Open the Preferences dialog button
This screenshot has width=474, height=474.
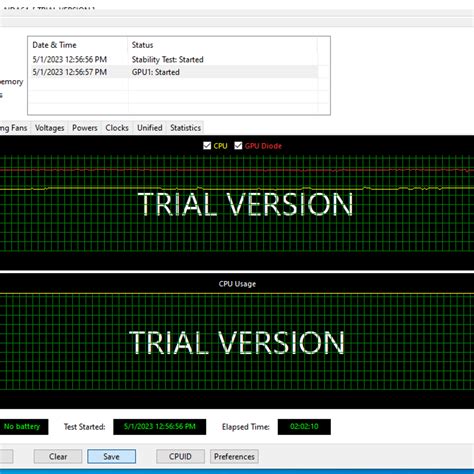pos(234,456)
